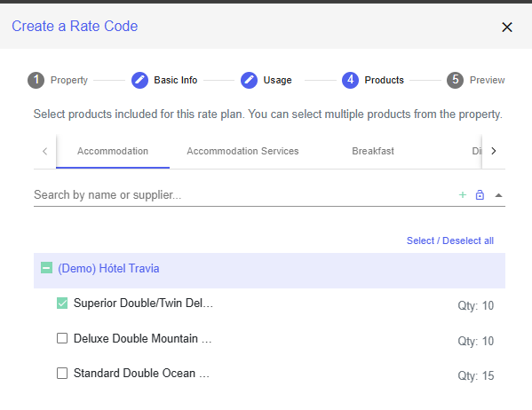Check Standard Double Ocean checkbox

coord(62,373)
